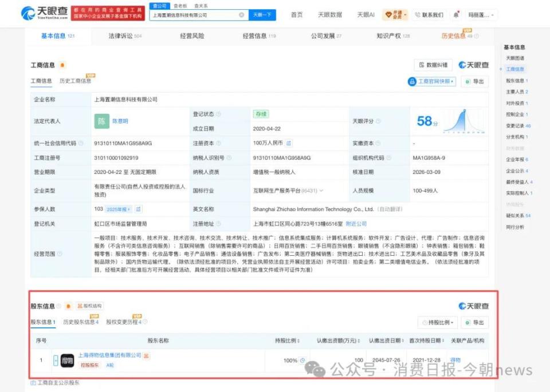Go to 天眼AI in top navigation
Viewport: 550px width, 392px height.
coord(366,15)
